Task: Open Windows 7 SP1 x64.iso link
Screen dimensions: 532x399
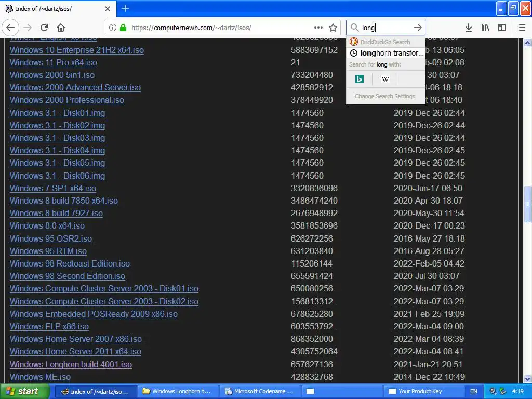Action: pos(53,188)
